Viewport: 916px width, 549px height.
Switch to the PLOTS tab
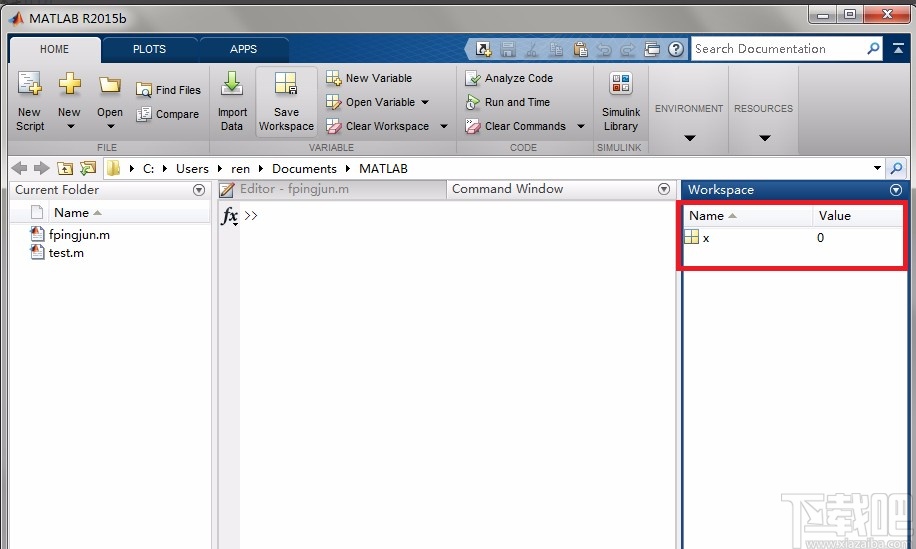pos(150,50)
